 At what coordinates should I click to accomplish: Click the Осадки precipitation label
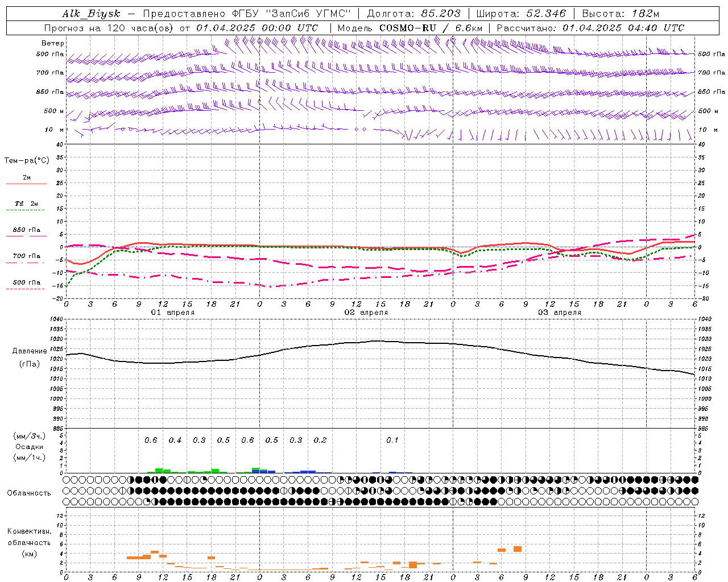click(x=29, y=447)
